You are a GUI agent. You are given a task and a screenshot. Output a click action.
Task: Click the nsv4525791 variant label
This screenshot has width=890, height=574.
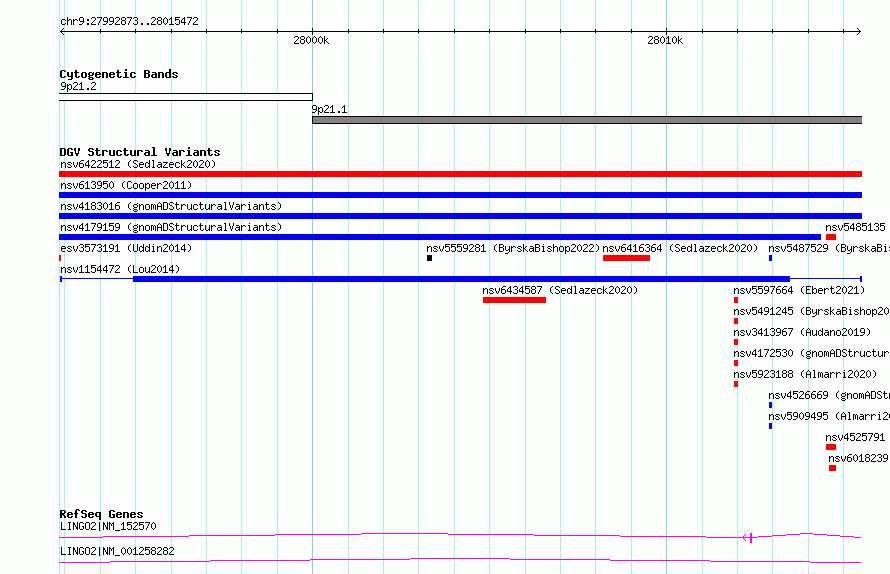[855, 437]
